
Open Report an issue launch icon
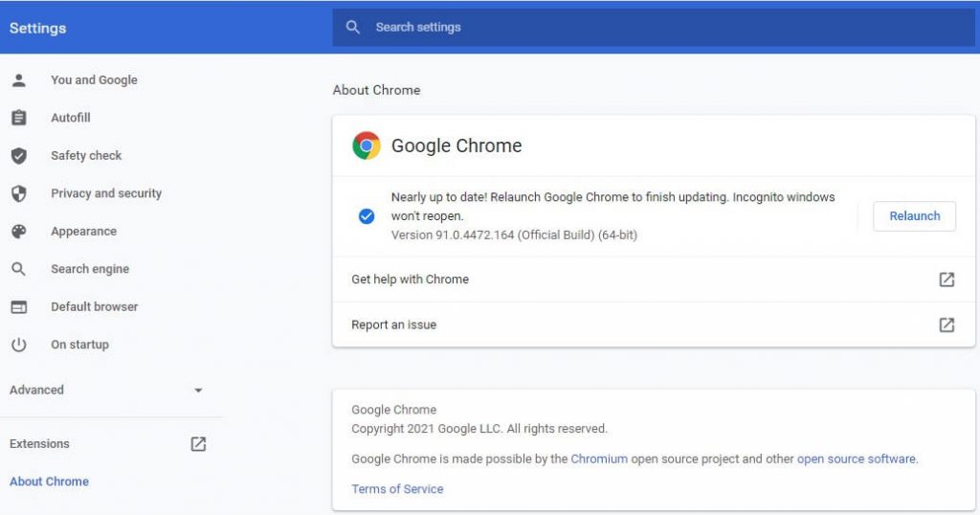click(x=947, y=325)
